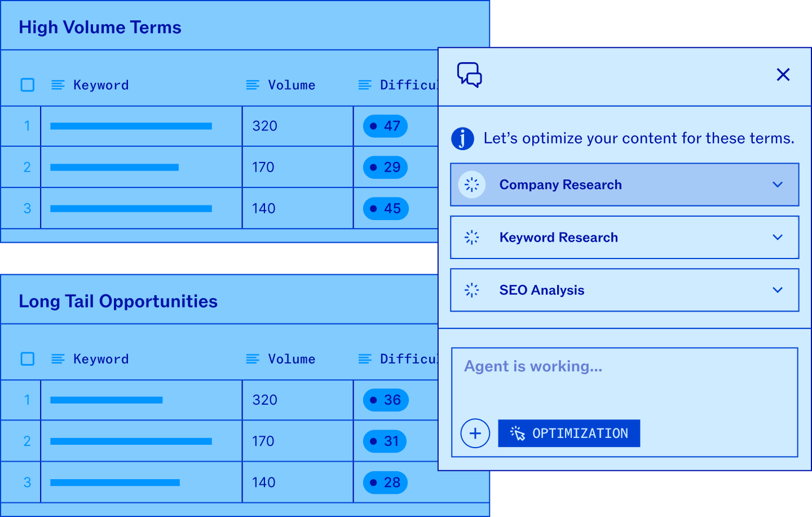Click the Long Tail Opportunities title
812x517 pixels.
(118, 301)
